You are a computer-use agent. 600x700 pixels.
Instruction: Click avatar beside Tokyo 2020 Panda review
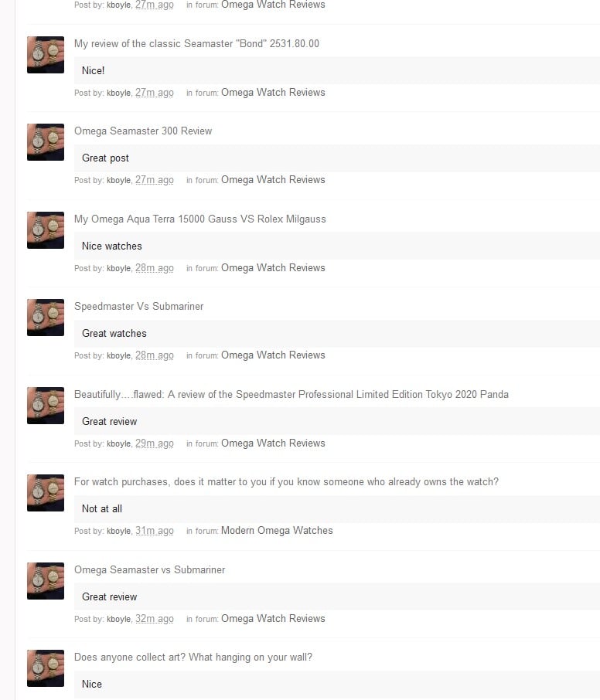(x=46, y=406)
